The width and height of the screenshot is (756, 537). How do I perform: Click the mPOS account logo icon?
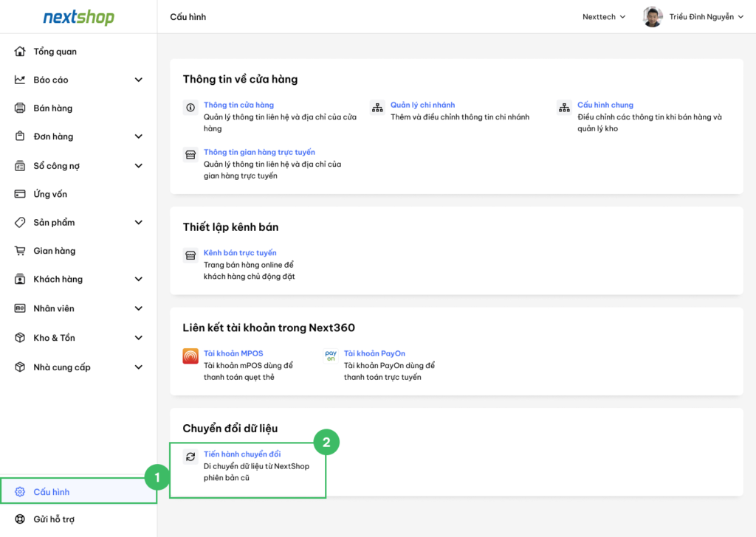tap(190, 356)
